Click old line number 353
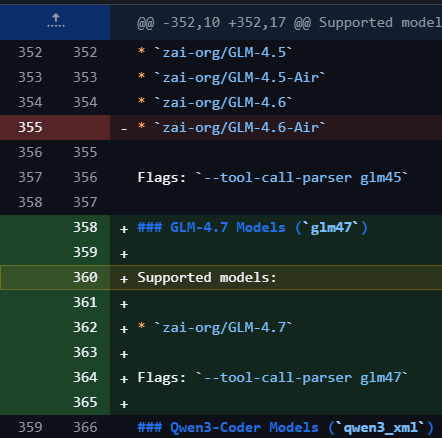Image resolution: width=442 pixels, height=438 pixels. pyautogui.click(x=30, y=77)
